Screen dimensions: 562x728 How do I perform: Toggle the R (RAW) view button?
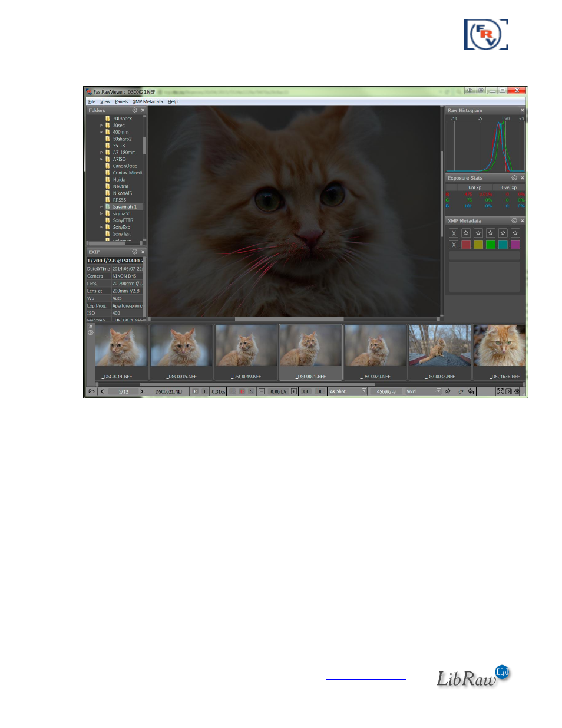[x=196, y=391]
